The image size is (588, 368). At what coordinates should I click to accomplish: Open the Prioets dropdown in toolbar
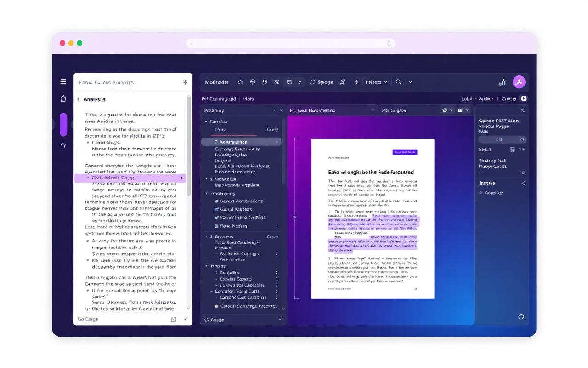click(376, 82)
